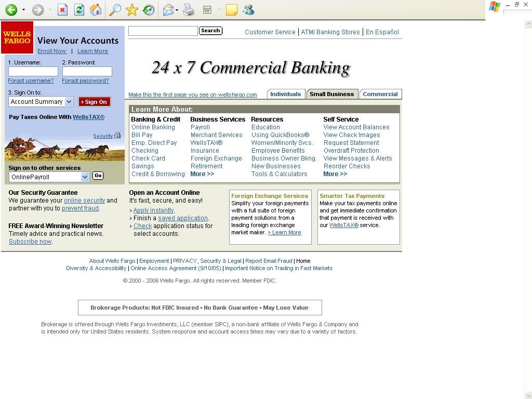
Task: Open the WellsTAX® link under Pay Taxes
Action: point(88,117)
